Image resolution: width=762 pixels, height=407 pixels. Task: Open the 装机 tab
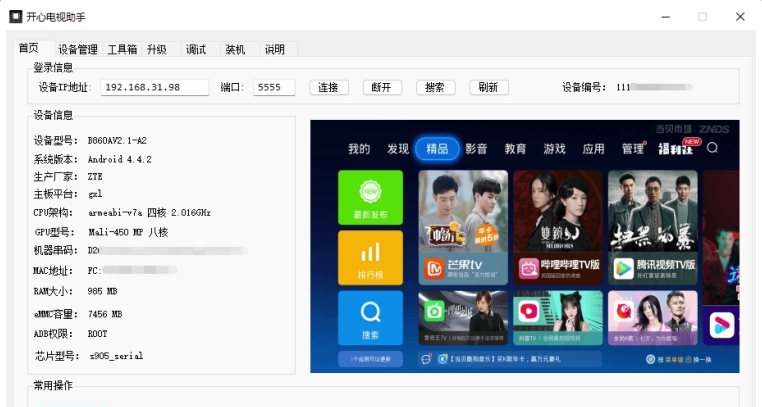[x=235, y=50]
